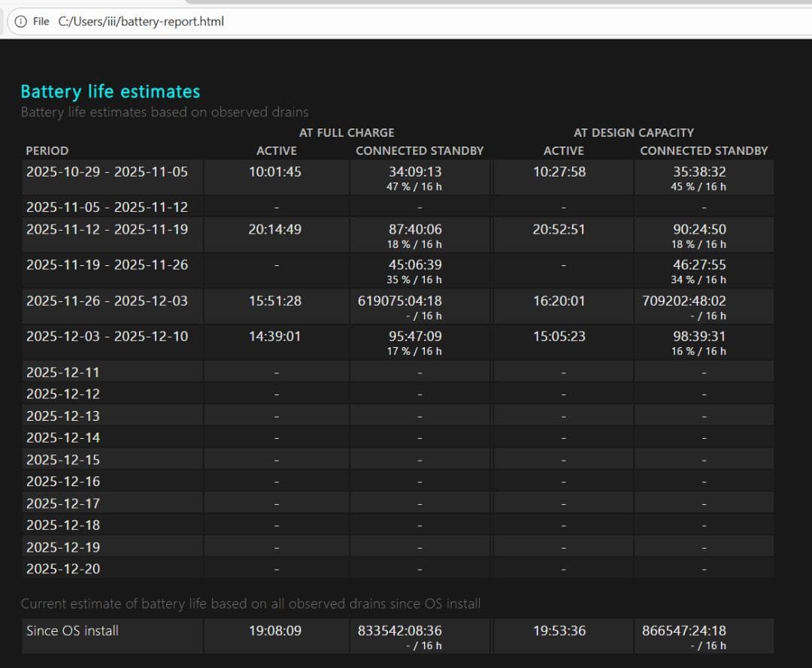Image resolution: width=812 pixels, height=668 pixels.
Task: Click the Since OS install row label
Action: pyautogui.click(x=72, y=630)
